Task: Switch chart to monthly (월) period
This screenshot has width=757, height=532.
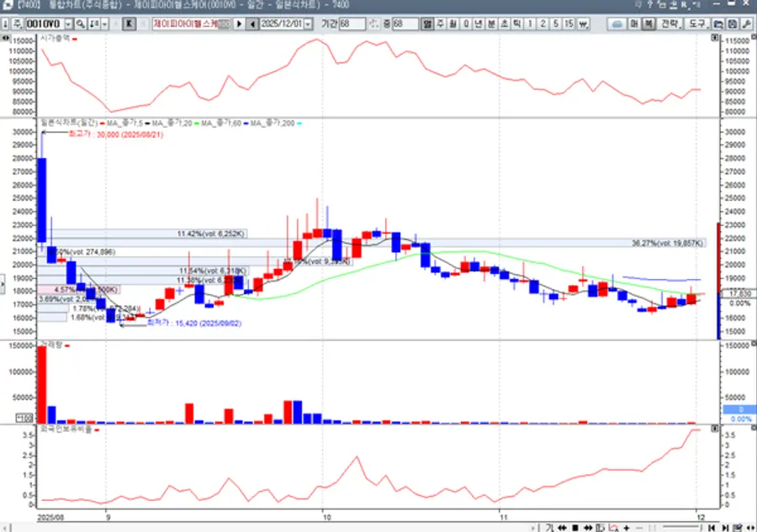Action: (453, 24)
